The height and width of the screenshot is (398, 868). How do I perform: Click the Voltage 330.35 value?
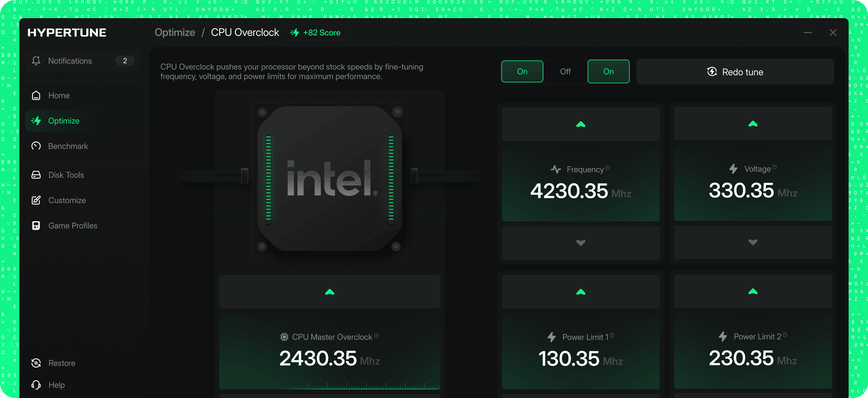[741, 190]
